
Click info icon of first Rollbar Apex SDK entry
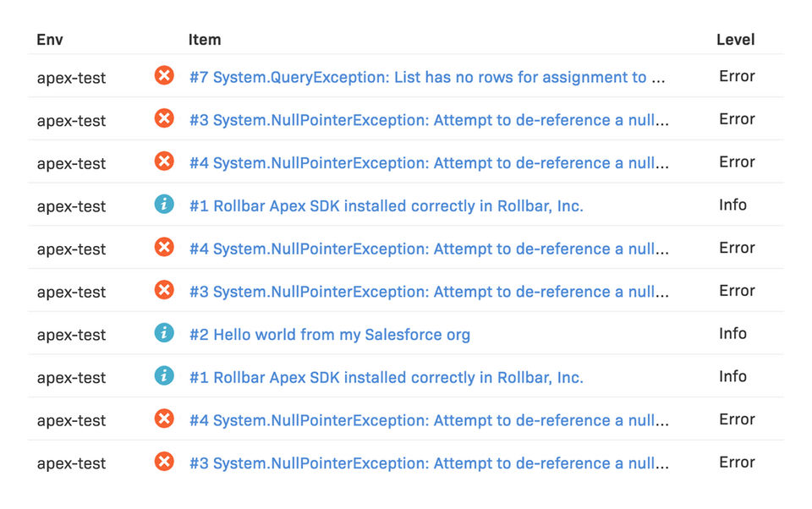coord(164,205)
